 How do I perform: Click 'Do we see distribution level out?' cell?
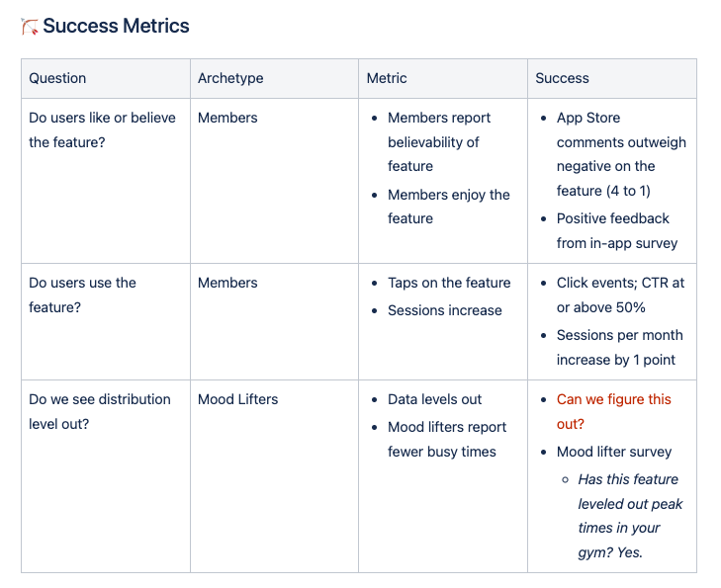click(x=106, y=476)
